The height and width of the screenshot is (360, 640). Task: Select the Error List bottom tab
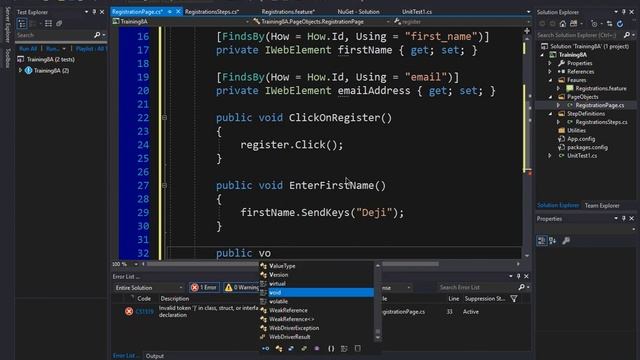point(126,356)
